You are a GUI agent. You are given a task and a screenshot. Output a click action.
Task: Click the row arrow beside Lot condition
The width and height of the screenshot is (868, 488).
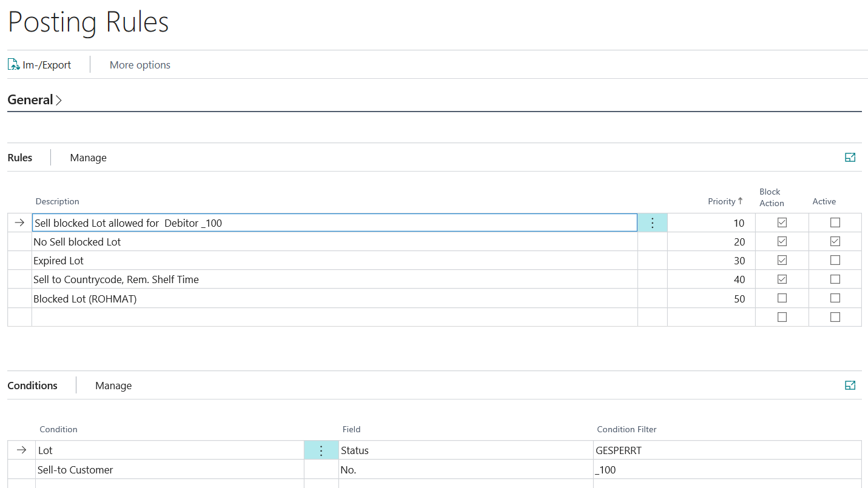tap(21, 450)
